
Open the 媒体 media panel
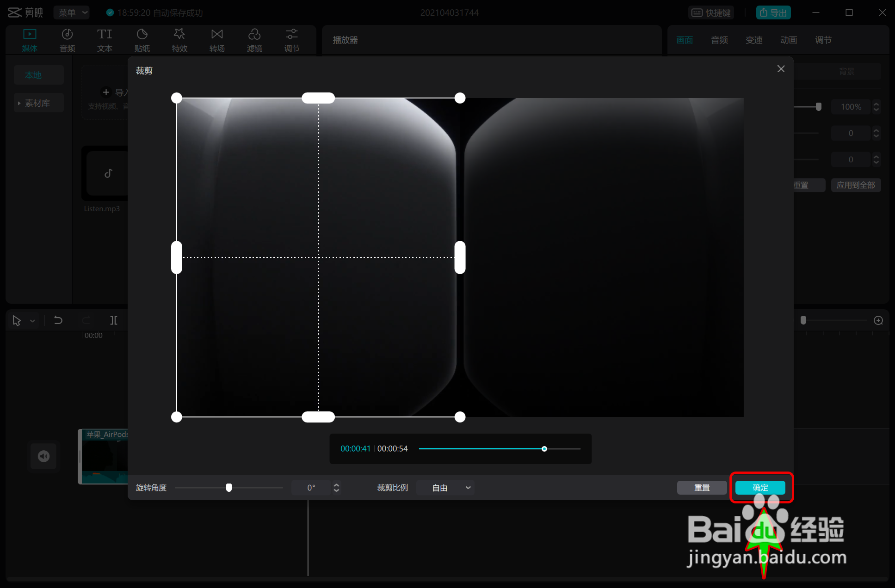coord(30,40)
